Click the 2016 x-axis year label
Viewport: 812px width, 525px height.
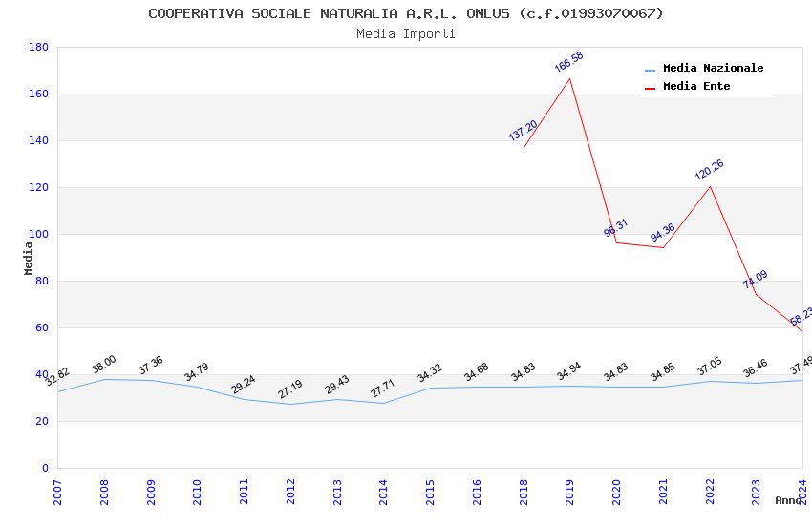[477, 492]
